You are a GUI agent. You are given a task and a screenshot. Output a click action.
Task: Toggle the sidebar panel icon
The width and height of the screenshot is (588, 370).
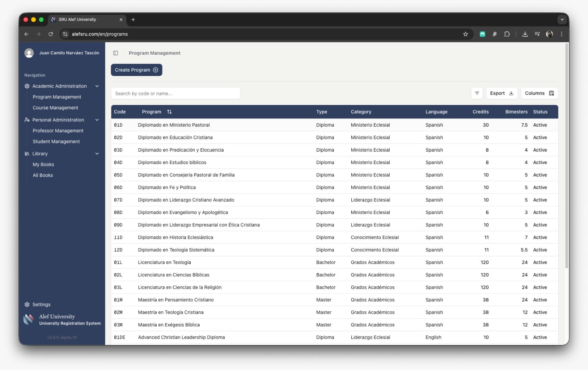(115, 53)
